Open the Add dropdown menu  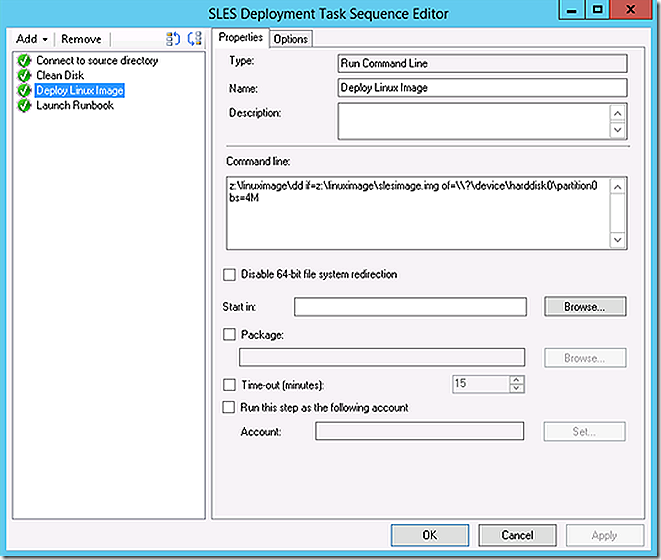(x=32, y=39)
